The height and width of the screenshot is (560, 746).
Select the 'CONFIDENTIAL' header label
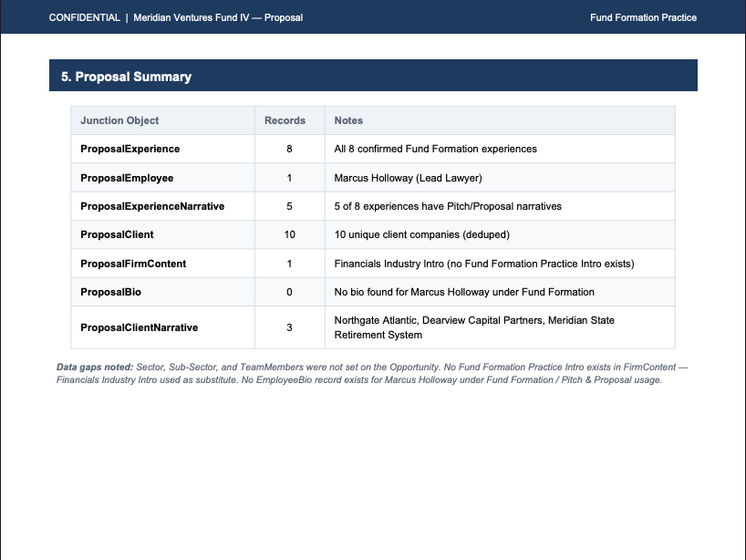pyautogui.click(x=84, y=17)
